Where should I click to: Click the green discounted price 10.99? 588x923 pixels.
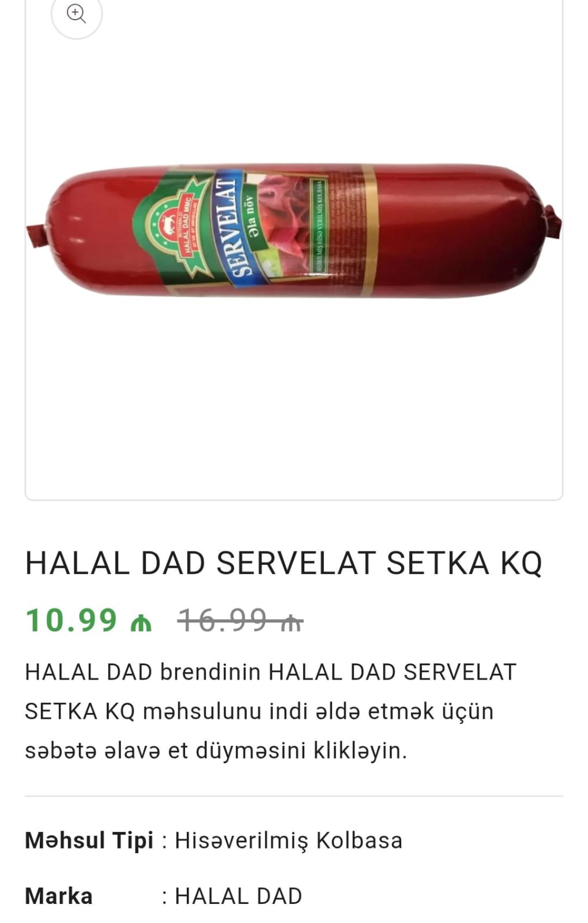click(x=71, y=620)
